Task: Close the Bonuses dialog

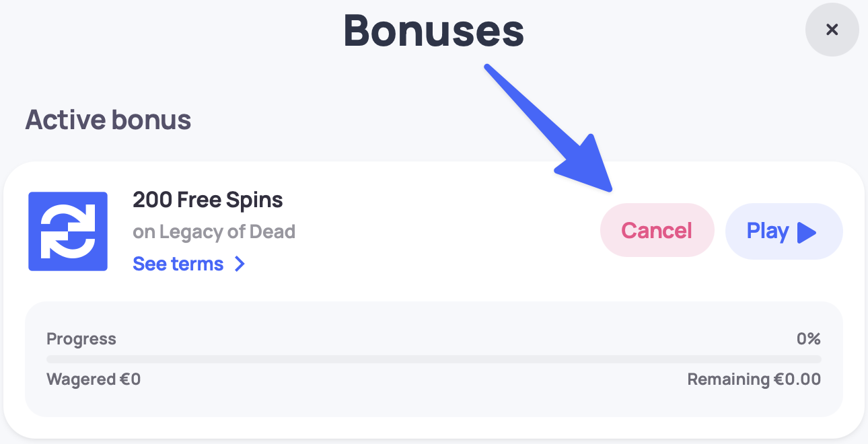Action: point(832,30)
